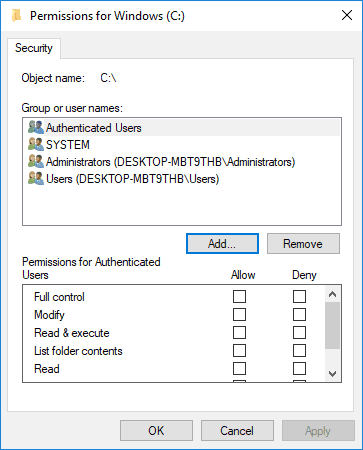Close the Permissions for Windows dialog
This screenshot has height=450, width=363.
pos(347,15)
